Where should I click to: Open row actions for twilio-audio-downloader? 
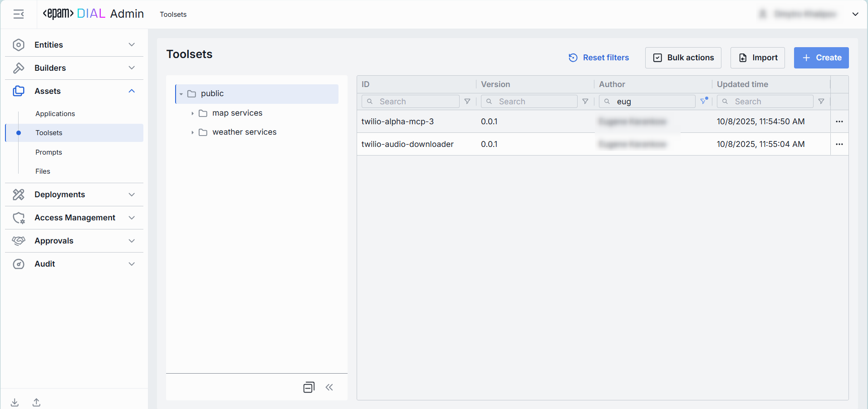click(839, 144)
